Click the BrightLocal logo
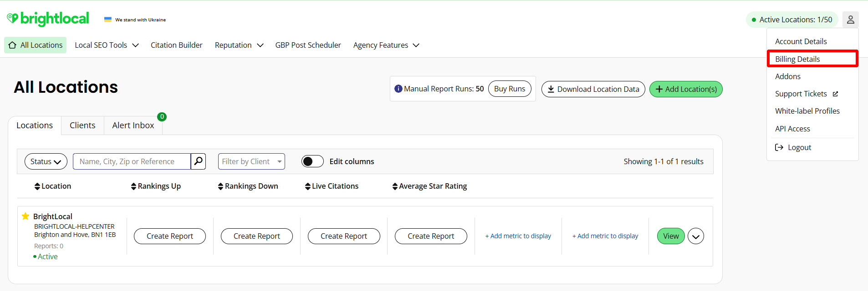The width and height of the screenshot is (868, 291). click(48, 19)
